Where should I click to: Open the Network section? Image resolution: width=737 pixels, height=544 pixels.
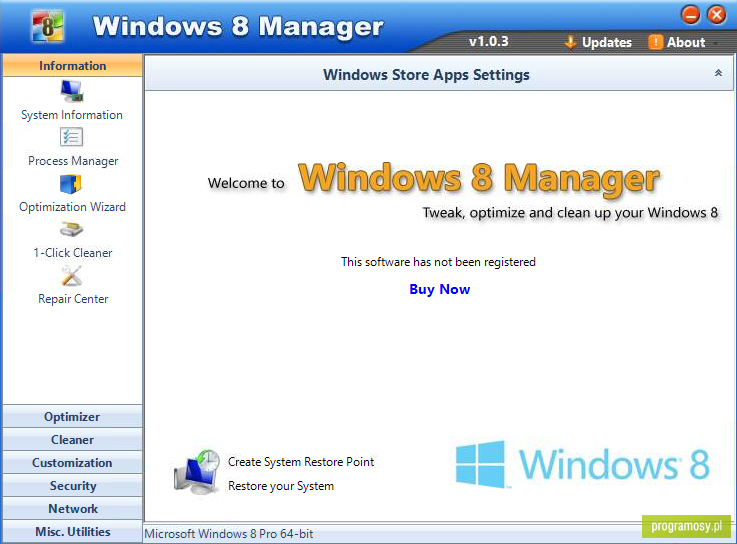pos(72,509)
